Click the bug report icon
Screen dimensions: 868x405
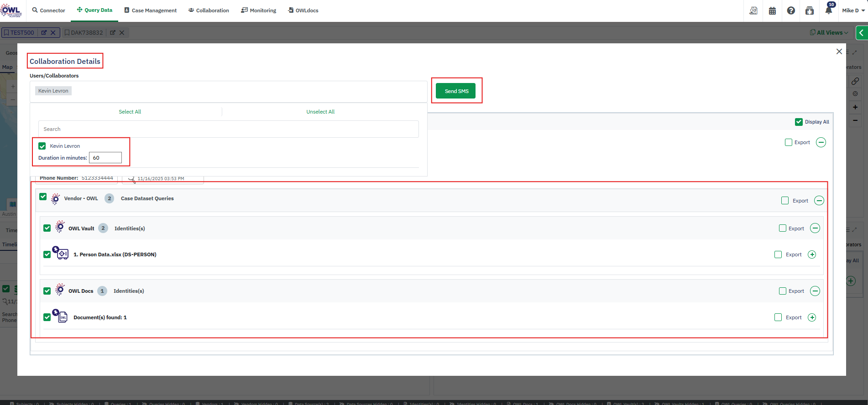[x=809, y=10]
